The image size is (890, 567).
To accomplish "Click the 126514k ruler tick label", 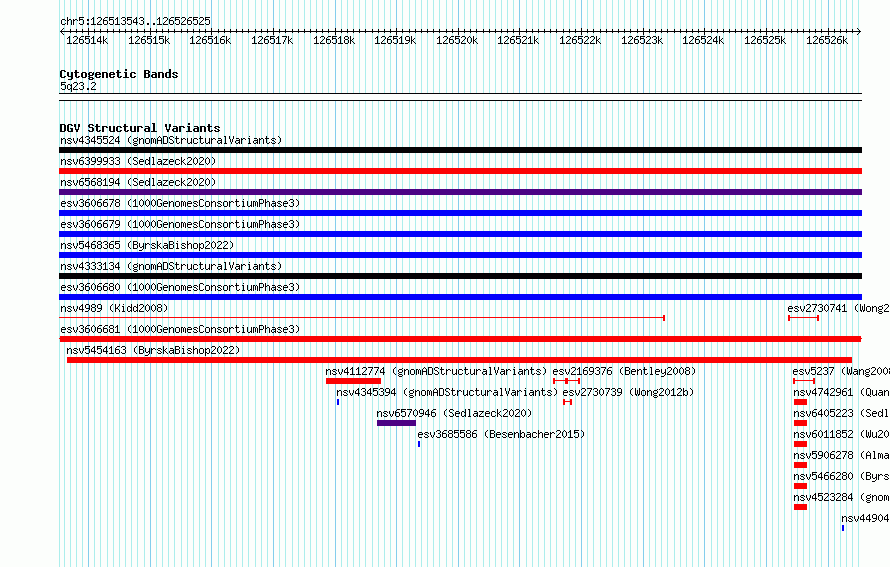I will (87, 40).
